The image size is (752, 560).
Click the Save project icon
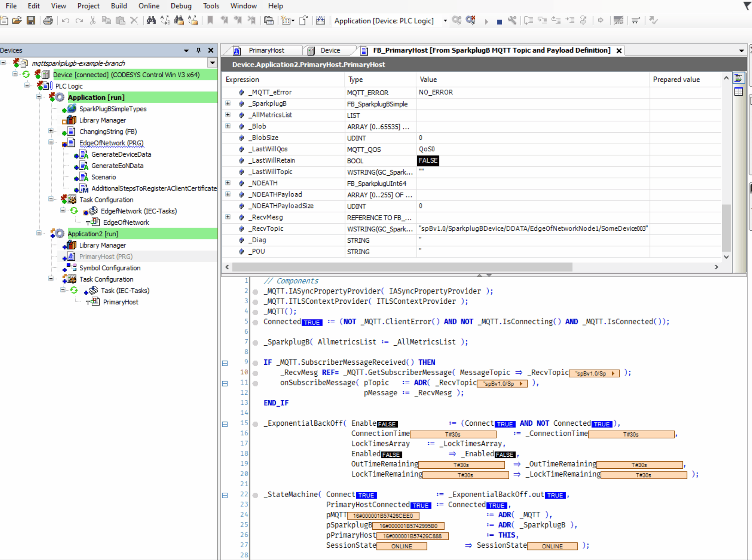pyautogui.click(x=31, y=20)
